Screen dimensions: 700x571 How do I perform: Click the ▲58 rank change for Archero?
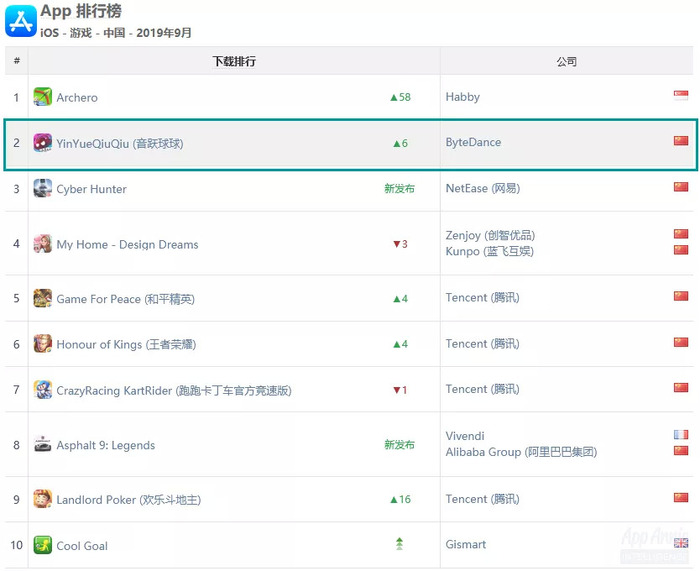(x=400, y=97)
